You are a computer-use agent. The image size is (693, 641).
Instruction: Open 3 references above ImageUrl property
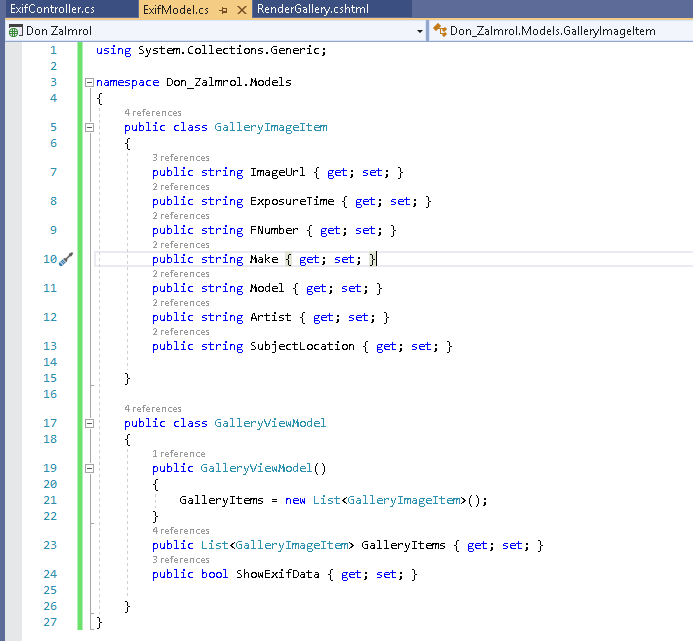pyautogui.click(x=181, y=158)
